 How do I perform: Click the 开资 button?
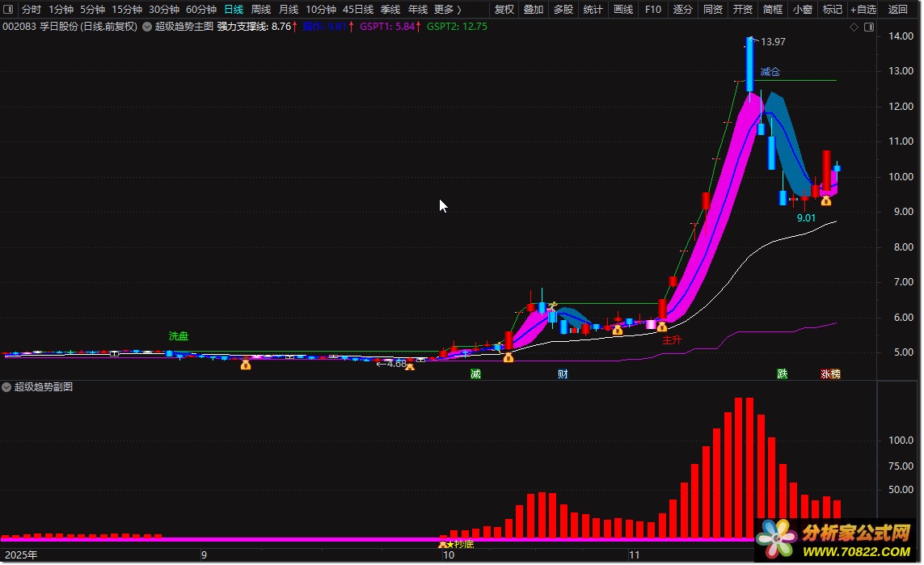pyautogui.click(x=742, y=10)
